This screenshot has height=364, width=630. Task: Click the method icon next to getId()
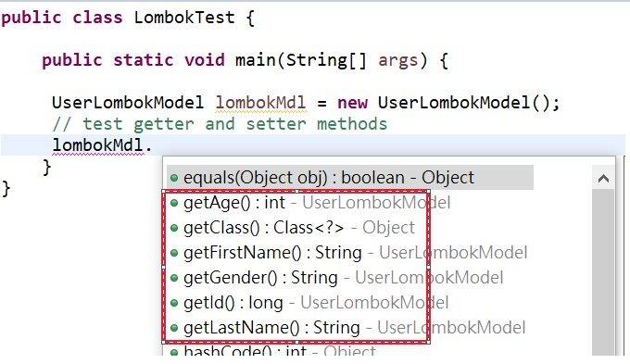click(x=174, y=303)
